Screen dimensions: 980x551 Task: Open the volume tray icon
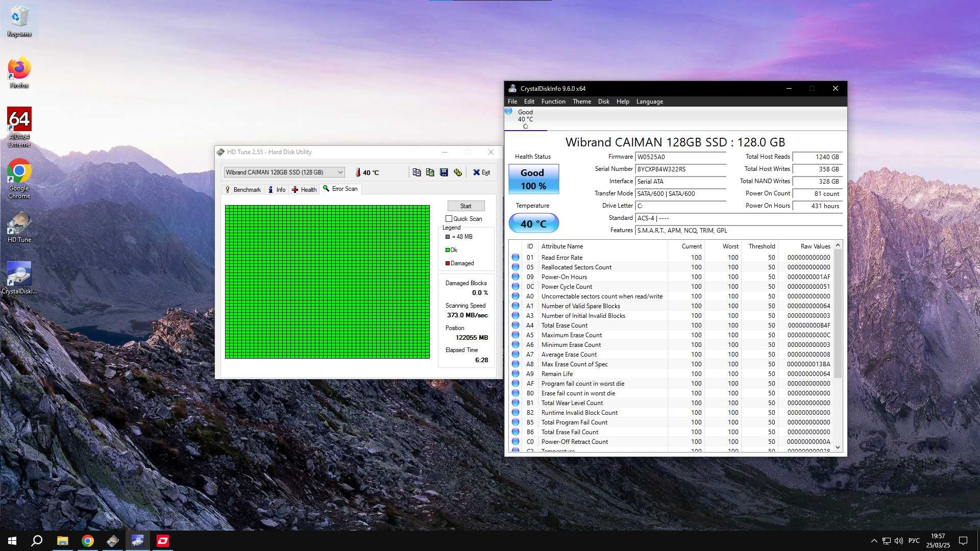(x=899, y=541)
